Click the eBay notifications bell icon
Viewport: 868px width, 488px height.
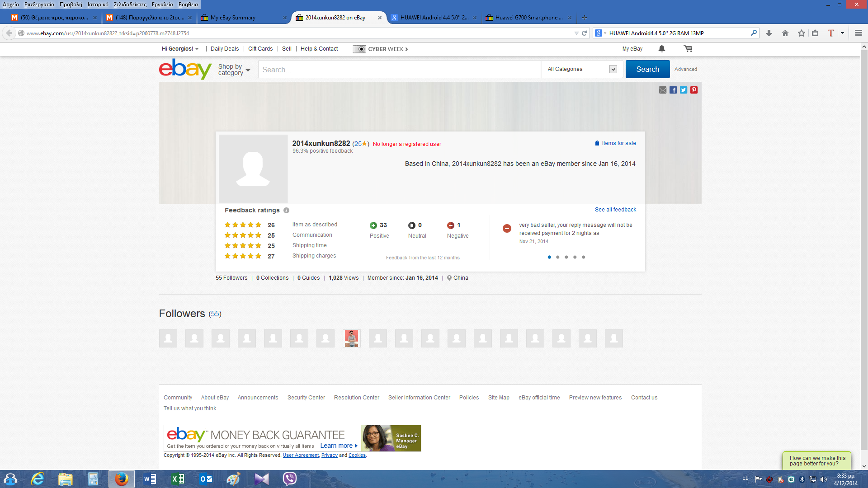click(x=662, y=49)
